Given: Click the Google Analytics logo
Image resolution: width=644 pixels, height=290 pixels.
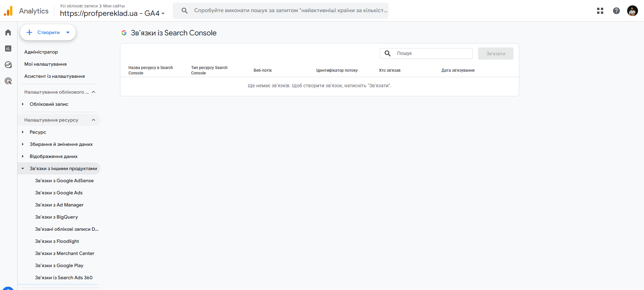Looking at the screenshot, I should click(8, 11).
